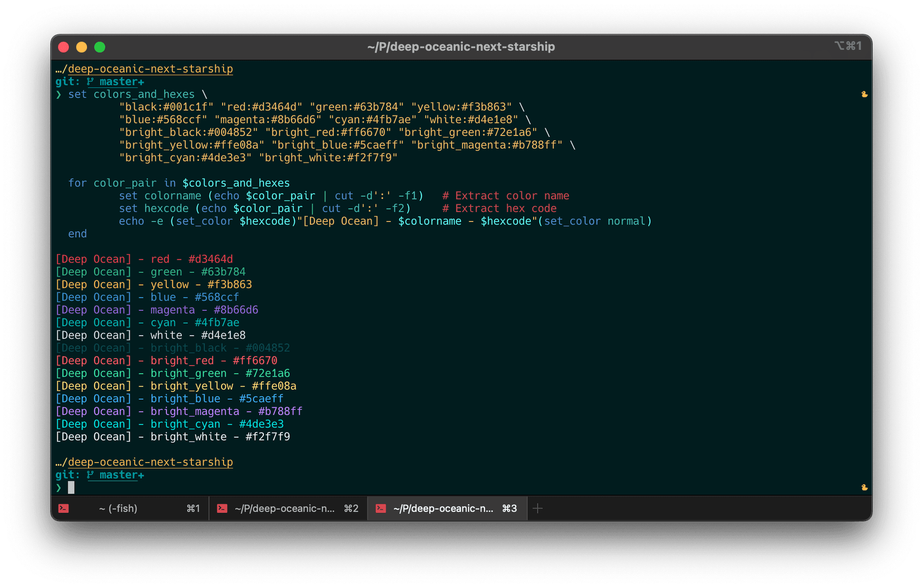
Task: Open the top deep-oceanic-next-starship path link
Action: 150,69
